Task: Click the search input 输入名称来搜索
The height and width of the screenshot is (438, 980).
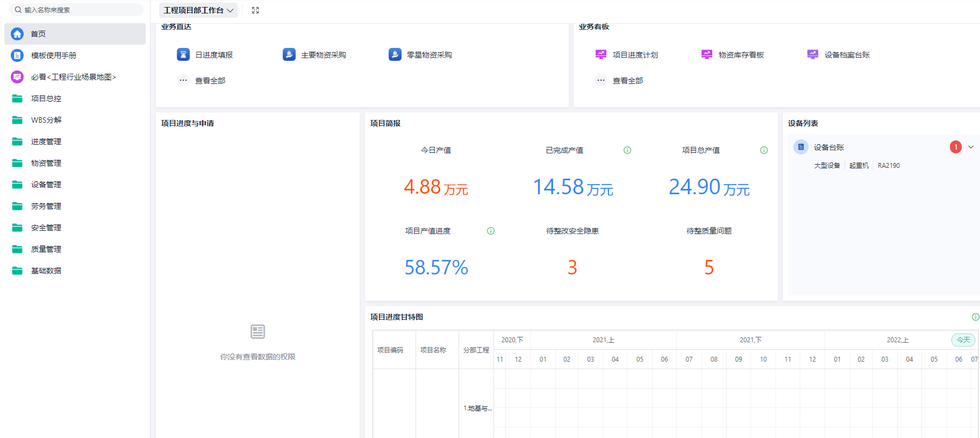Action: point(76,10)
